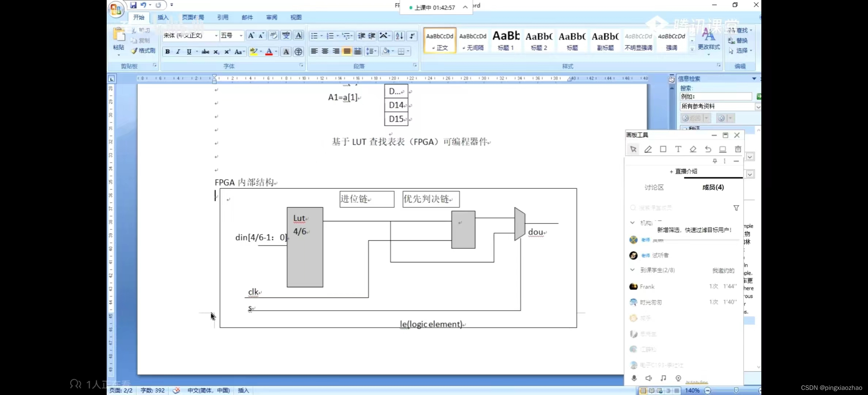Click the format painter 格式刷
Screen dimensions: 868x395
point(143,51)
